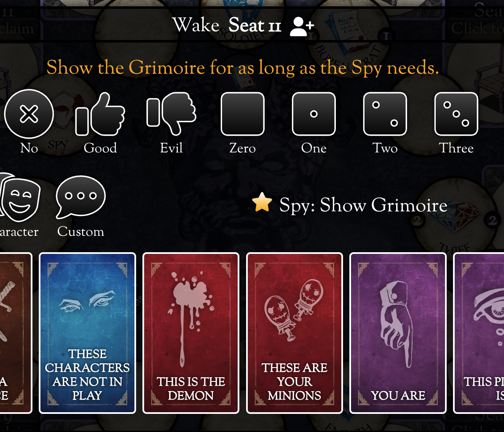Select Spy: Show Grimoire starred action
This screenshot has height=432, width=504.
pos(349,205)
